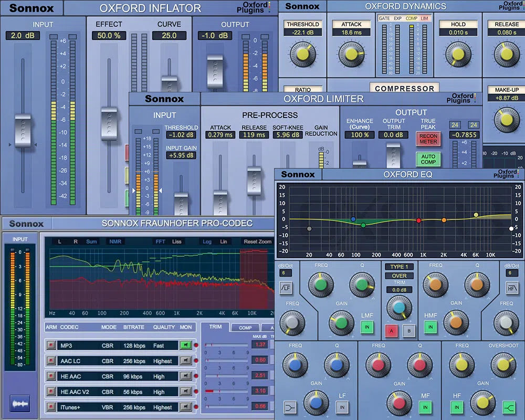Open the bitrate selector showing 128 kbps
Image resolution: width=525 pixels, height=420 pixels.
point(134,345)
